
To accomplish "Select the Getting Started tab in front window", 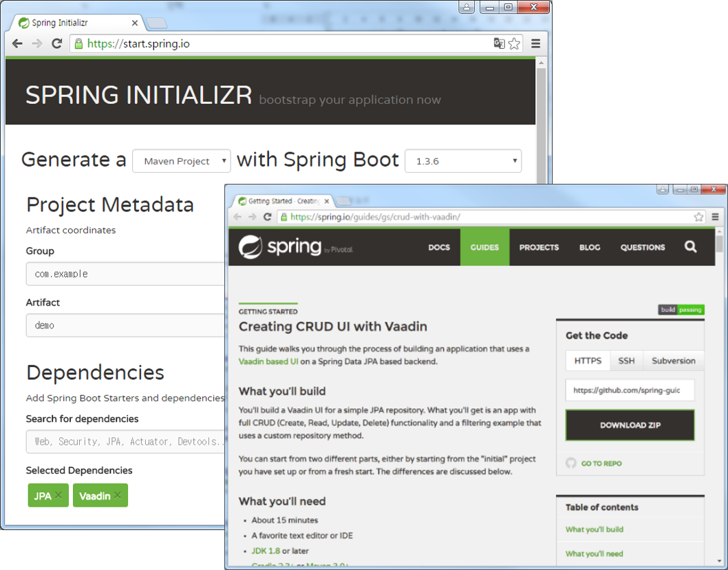I will click(283, 201).
